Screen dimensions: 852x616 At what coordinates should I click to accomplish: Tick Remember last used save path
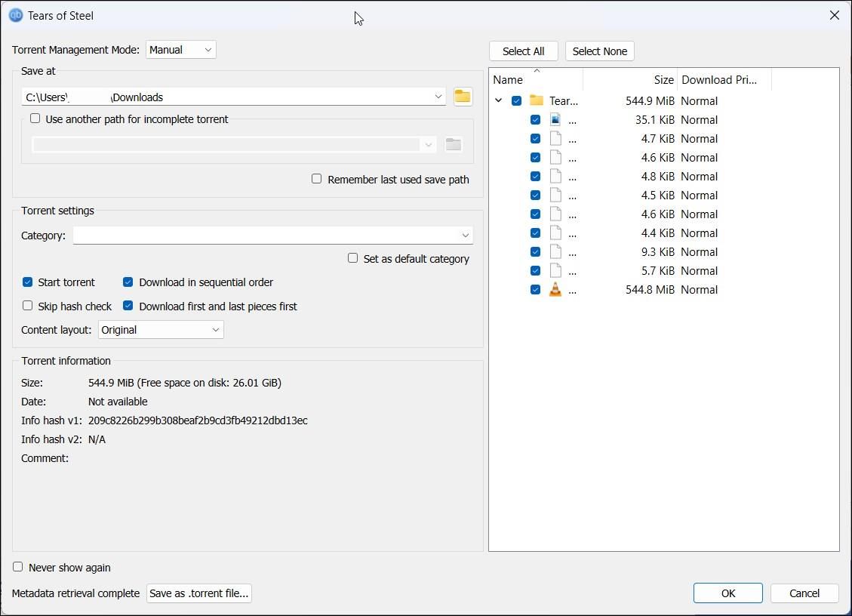pyautogui.click(x=317, y=179)
